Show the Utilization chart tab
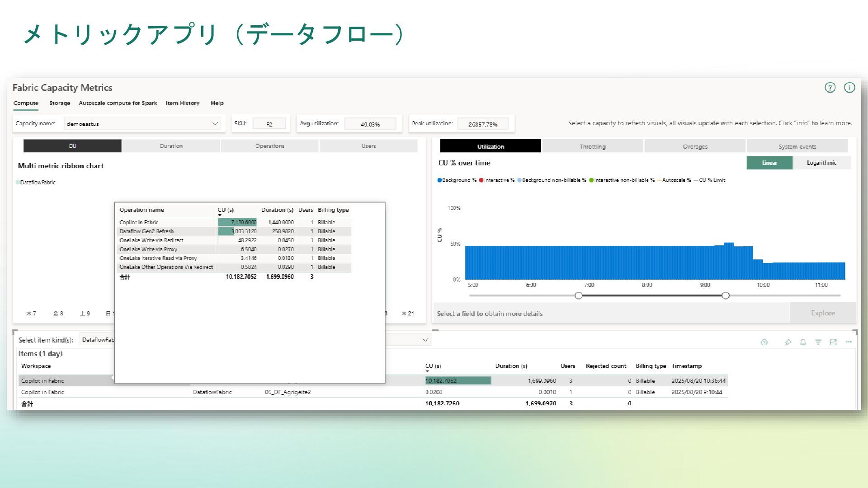 (x=491, y=146)
